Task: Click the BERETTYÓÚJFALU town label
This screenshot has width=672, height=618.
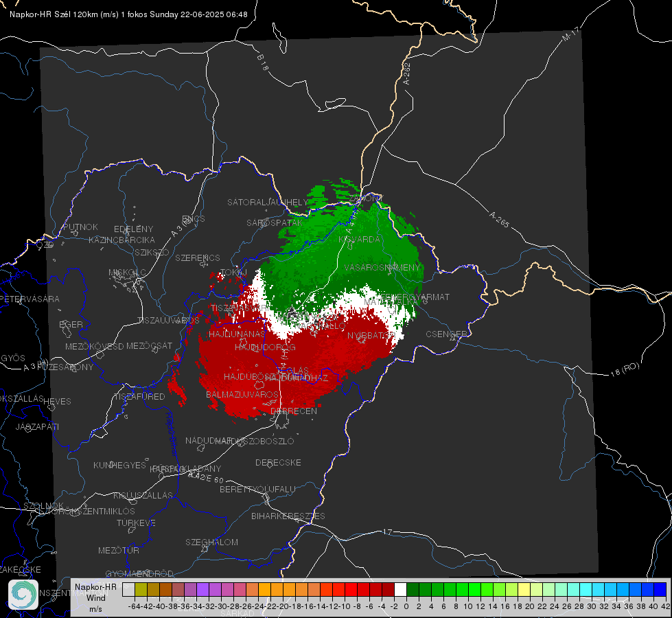Action: 257,490
